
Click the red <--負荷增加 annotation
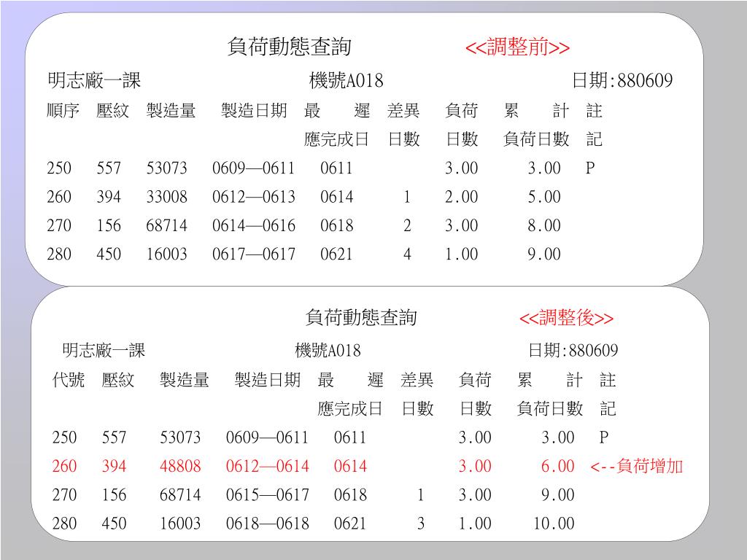click(636, 466)
